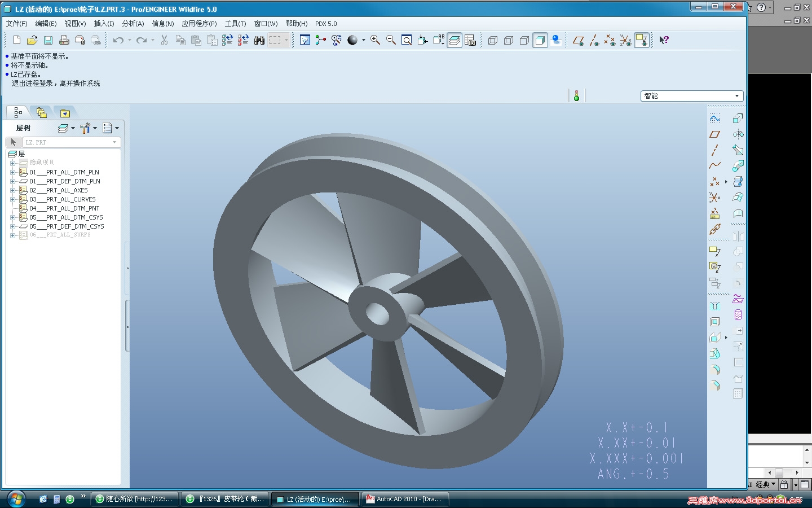
Task: Select the datum Coordinate System tool
Action: click(x=715, y=198)
